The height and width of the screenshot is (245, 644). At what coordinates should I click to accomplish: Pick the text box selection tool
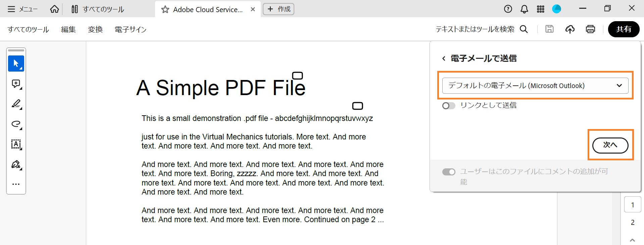tap(16, 144)
